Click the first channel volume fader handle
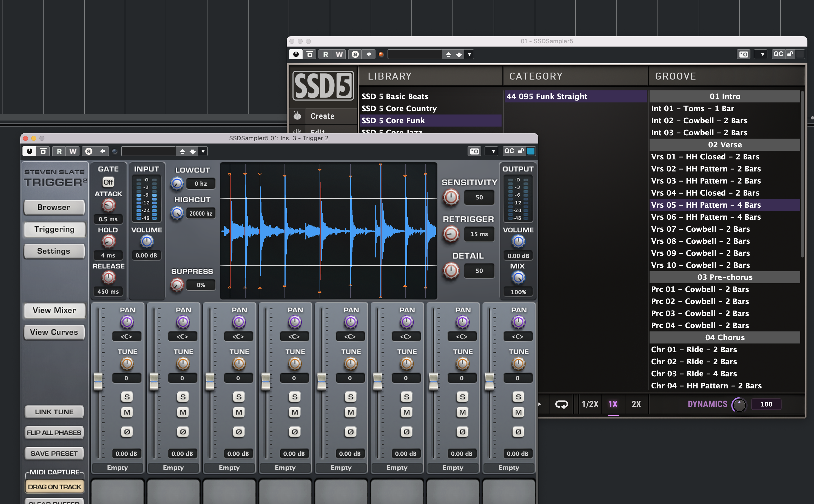This screenshot has width=814, height=504. 98,381
